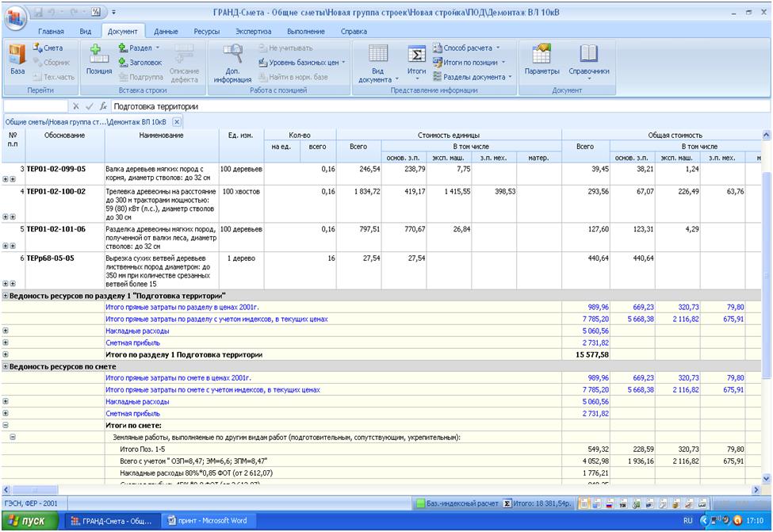Open the Вид документа dropdown
This screenshot has width=773, height=532.
coord(379,75)
